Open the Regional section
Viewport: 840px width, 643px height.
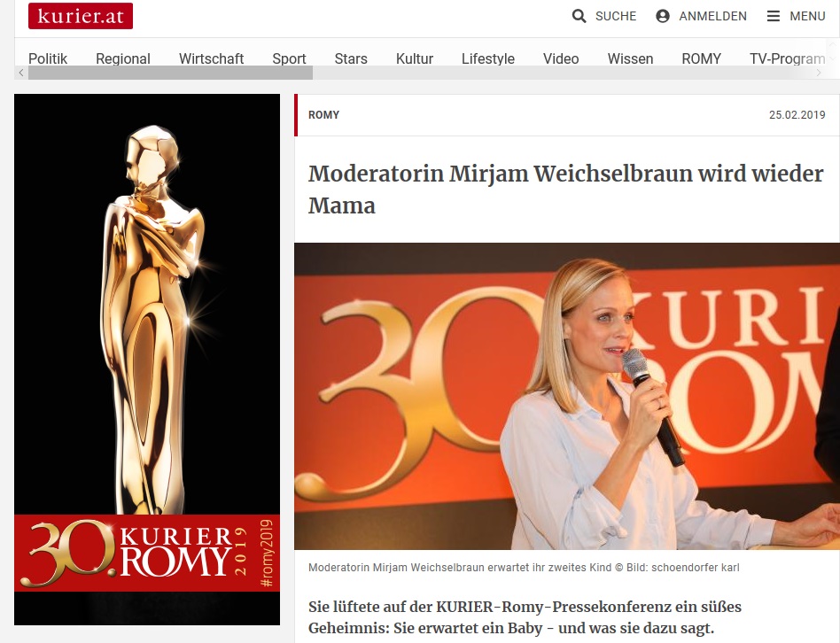point(122,58)
